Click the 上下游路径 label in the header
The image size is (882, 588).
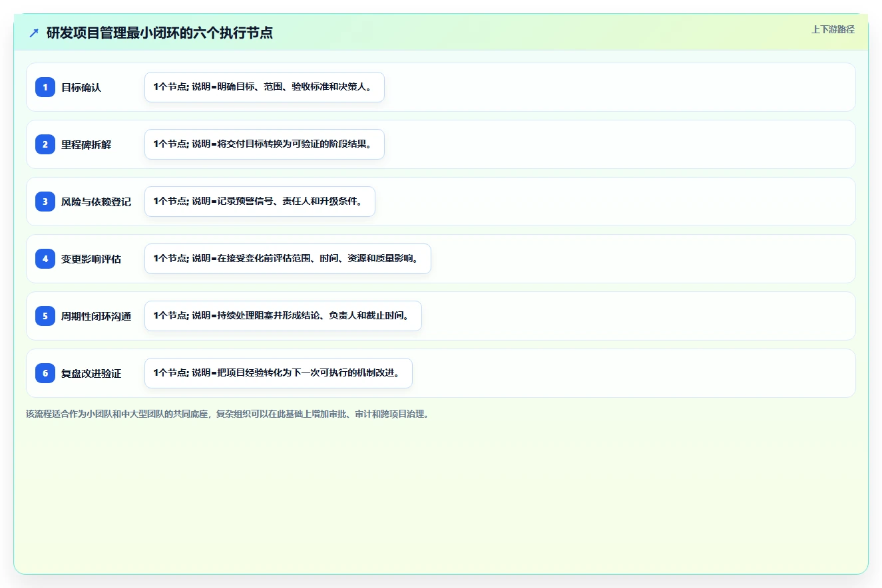point(833,29)
